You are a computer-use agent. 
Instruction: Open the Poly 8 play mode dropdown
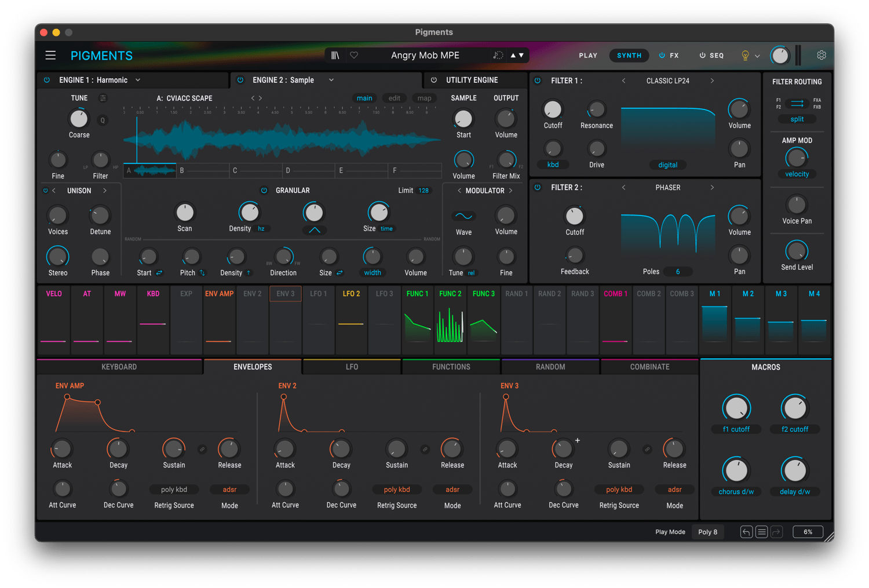(707, 532)
